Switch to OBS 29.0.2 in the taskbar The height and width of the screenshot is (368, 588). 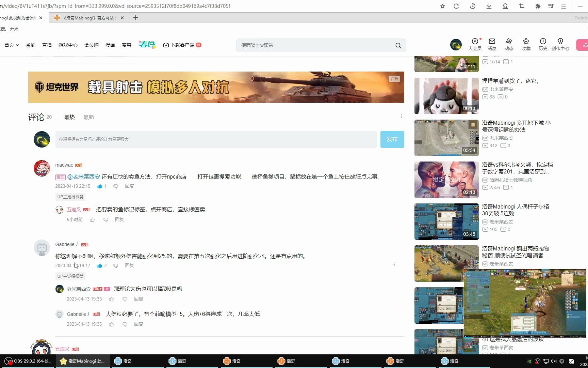tap(28, 361)
